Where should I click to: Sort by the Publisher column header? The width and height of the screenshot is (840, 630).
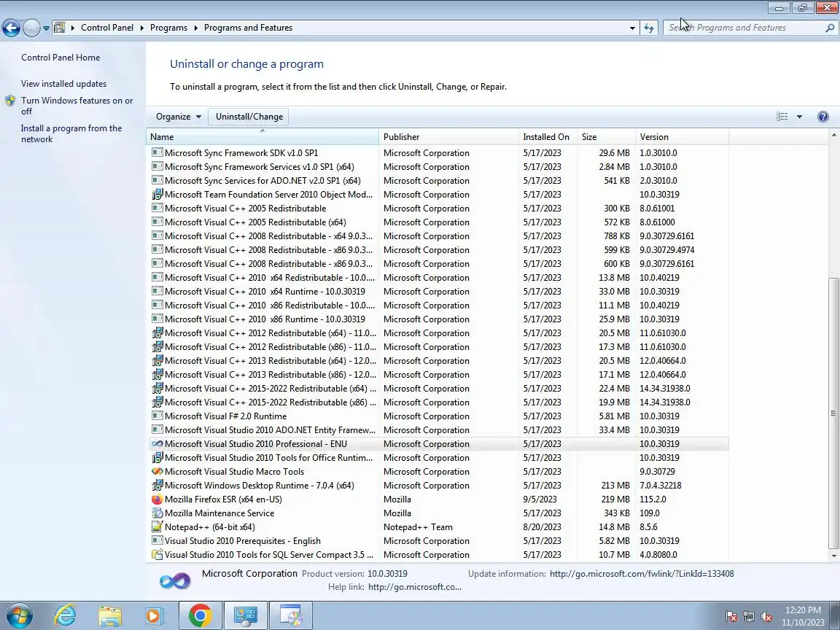449,136
